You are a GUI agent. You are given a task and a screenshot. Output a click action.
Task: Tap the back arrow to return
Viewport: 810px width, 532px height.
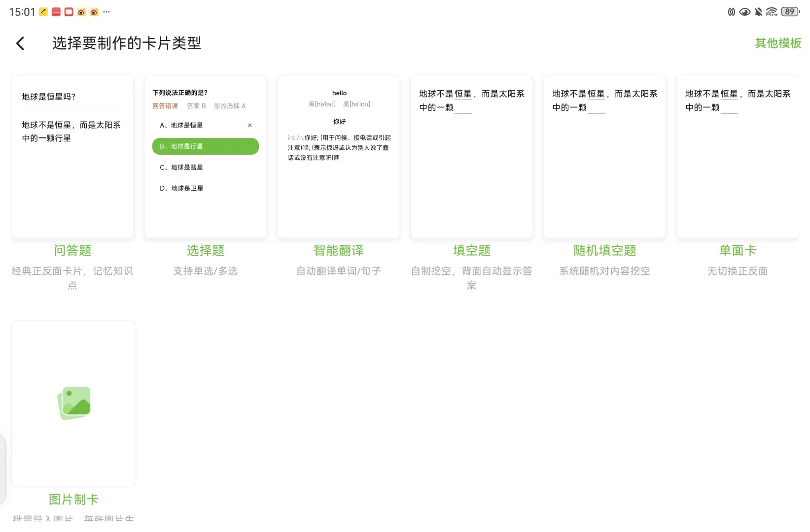(20, 43)
